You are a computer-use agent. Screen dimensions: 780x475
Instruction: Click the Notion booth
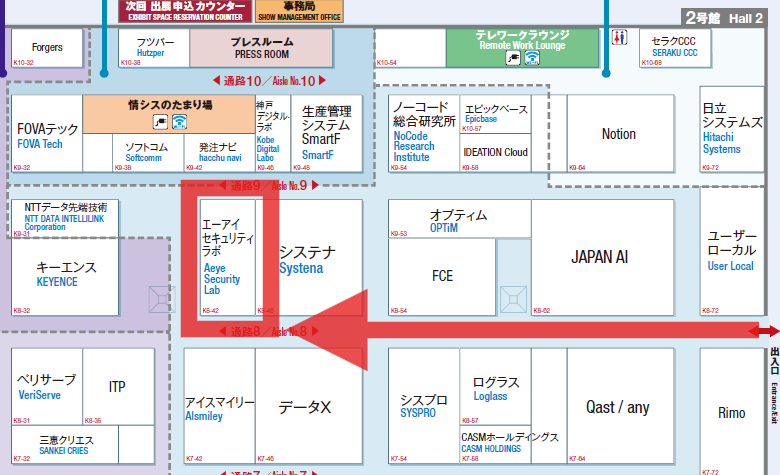[x=618, y=134]
